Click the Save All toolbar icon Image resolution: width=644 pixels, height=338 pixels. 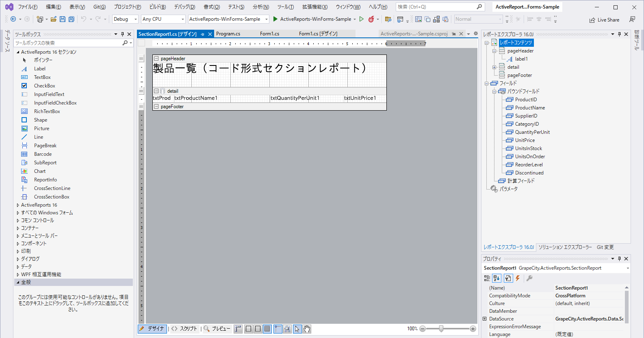[72, 19]
